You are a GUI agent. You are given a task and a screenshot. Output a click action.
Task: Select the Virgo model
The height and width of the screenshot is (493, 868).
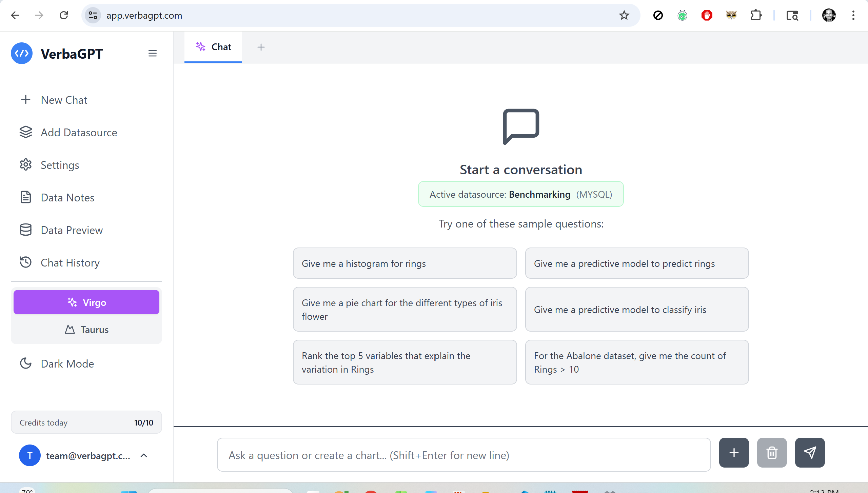[86, 302]
